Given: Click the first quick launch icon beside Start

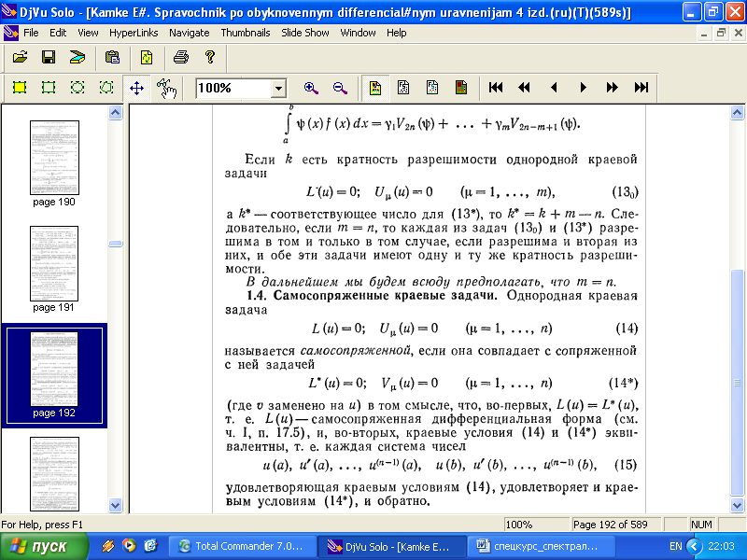Looking at the screenshot, I should click(107, 546).
